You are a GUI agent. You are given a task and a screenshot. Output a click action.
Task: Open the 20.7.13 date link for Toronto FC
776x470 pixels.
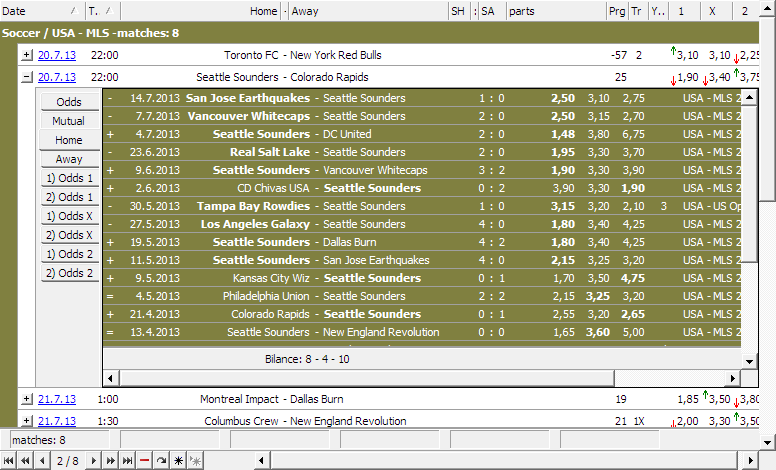tap(57, 55)
